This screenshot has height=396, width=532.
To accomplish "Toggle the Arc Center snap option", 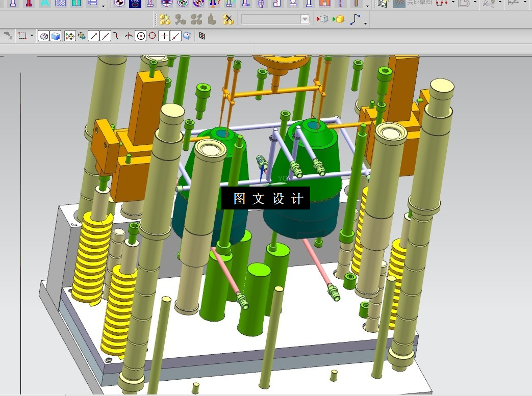I will [140, 36].
